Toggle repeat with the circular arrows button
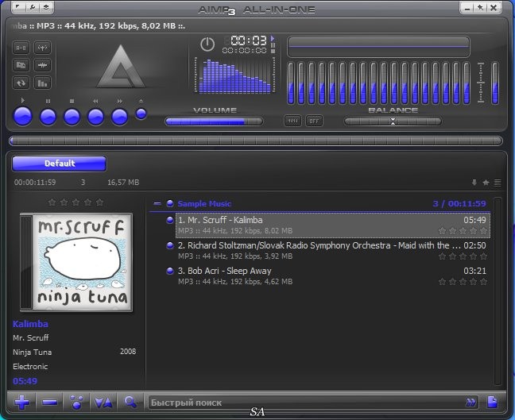515x420 pixels. pos(21,83)
